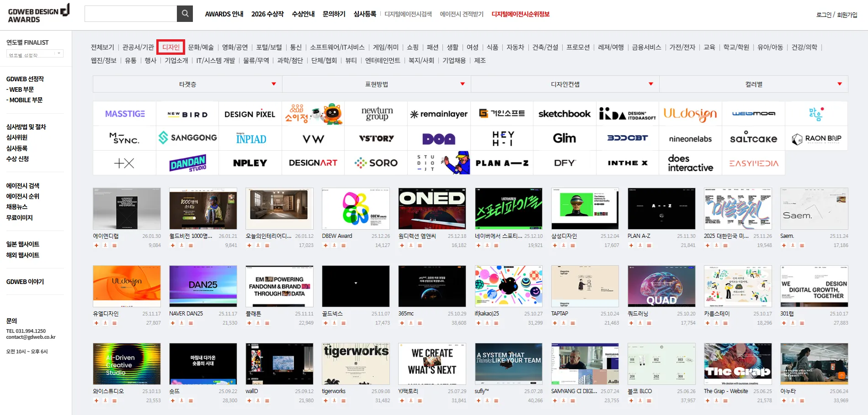Screen dimensions: 868x415
Task: Open the NAVER DAN25 thumbnail
Action: coord(203,286)
